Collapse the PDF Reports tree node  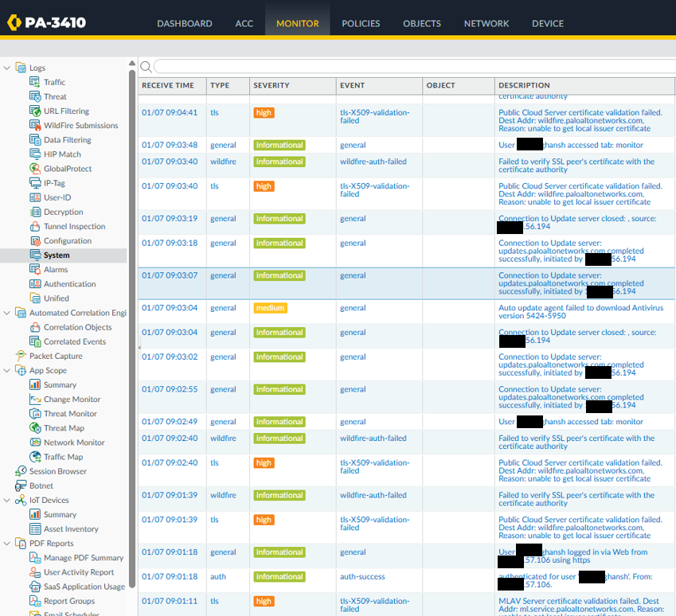(7, 544)
